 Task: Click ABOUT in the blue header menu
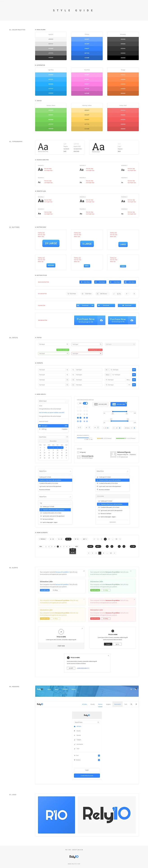coord(56,689)
